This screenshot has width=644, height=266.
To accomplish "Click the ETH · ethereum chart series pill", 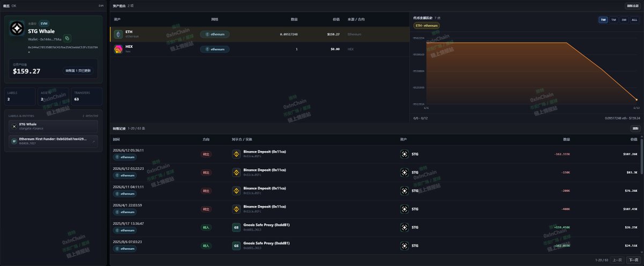I will tap(427, 25).
